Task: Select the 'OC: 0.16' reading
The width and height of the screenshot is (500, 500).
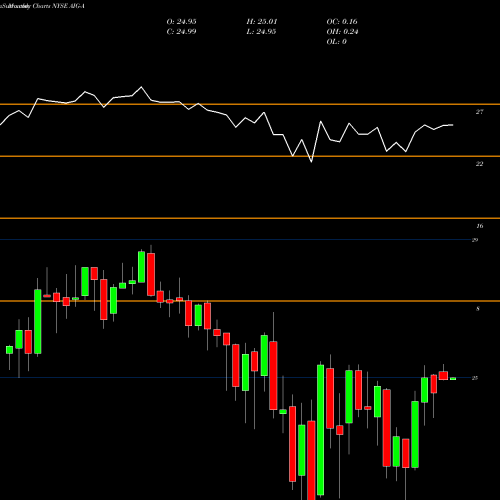Action: 342,22
